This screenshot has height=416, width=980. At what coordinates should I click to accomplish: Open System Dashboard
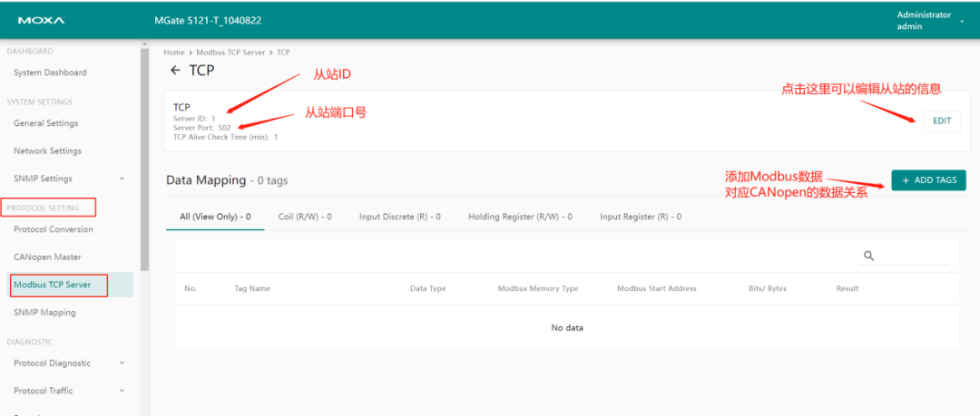(x=50, y=73)
